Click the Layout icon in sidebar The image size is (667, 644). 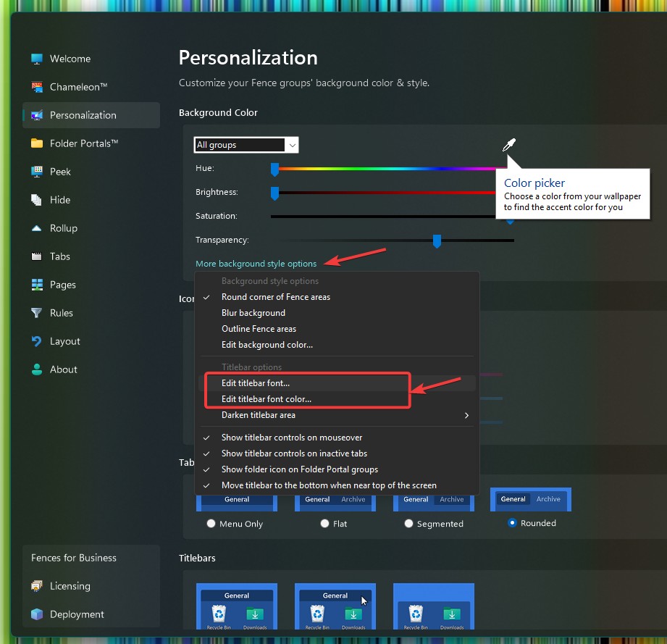(x=37, y=341)
